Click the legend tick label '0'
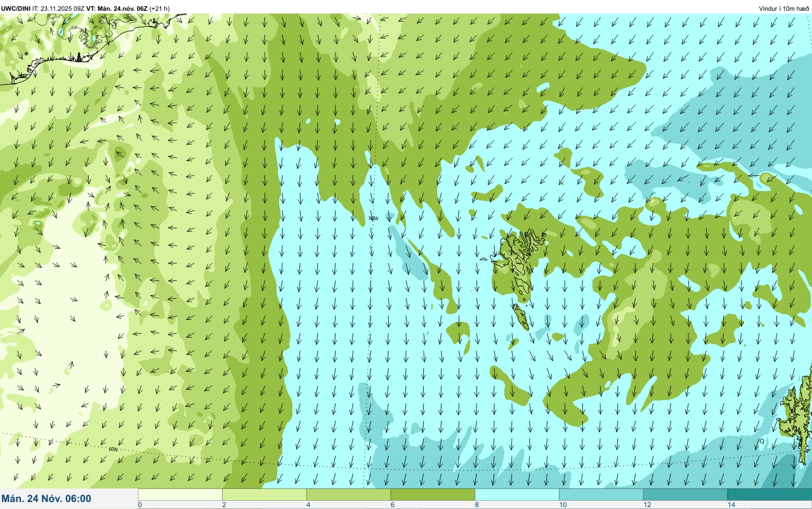The image size is (812, 509). (x=140, y=505)
